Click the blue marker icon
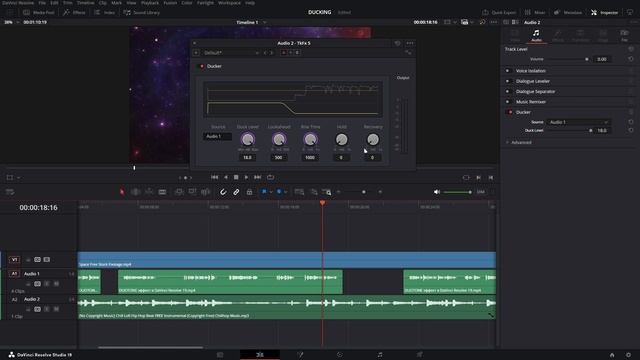 279,191
